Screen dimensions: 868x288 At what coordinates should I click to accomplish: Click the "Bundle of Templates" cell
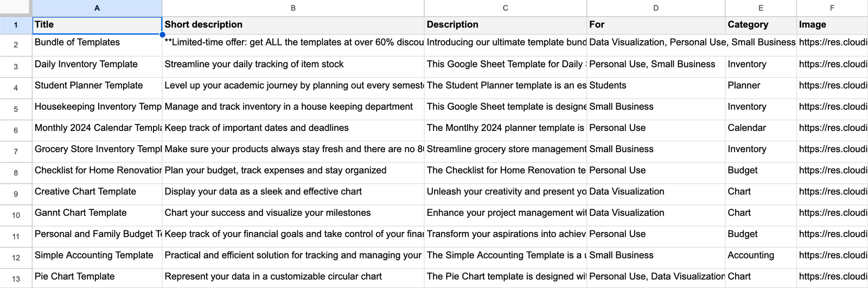coord(97,42)
